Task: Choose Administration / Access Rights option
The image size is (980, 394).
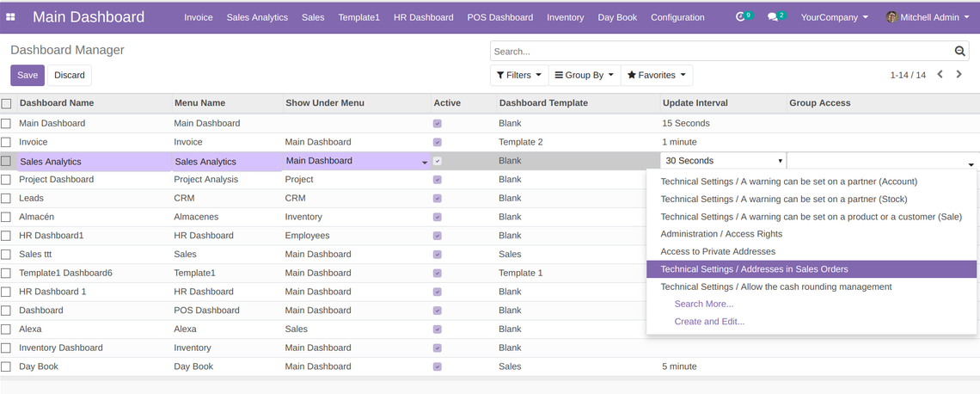Action: click(720, 234)
